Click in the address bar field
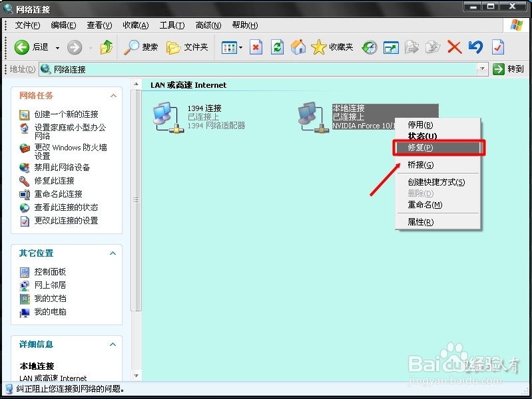The image size is (532, 399). click(258, 70)
